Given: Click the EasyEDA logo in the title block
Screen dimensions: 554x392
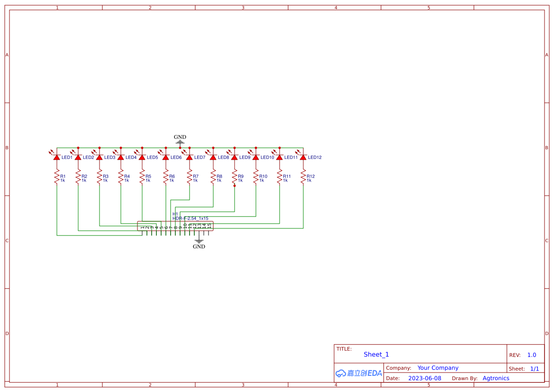Looking at the screenshot, I should (x=359, y=374).
